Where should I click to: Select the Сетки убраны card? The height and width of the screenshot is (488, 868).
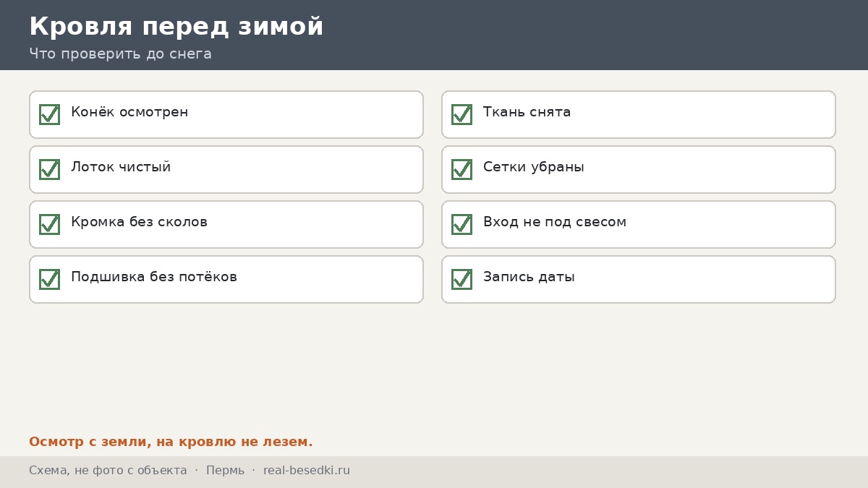639,169
